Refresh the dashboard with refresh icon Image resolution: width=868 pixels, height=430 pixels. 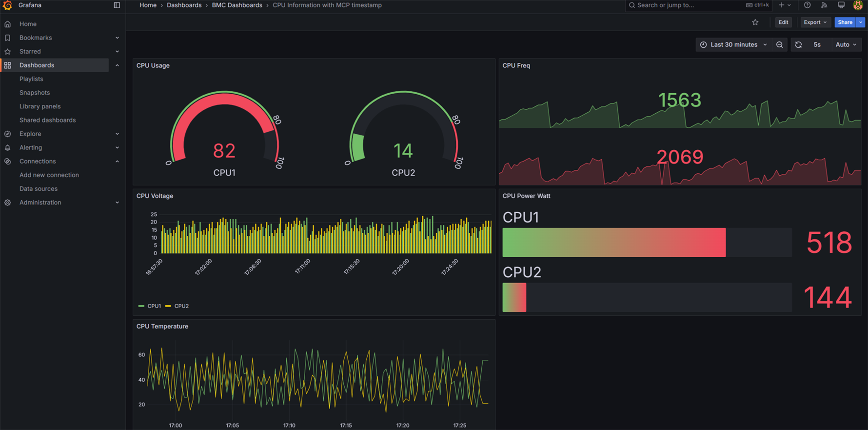click(x=798, y=45)
